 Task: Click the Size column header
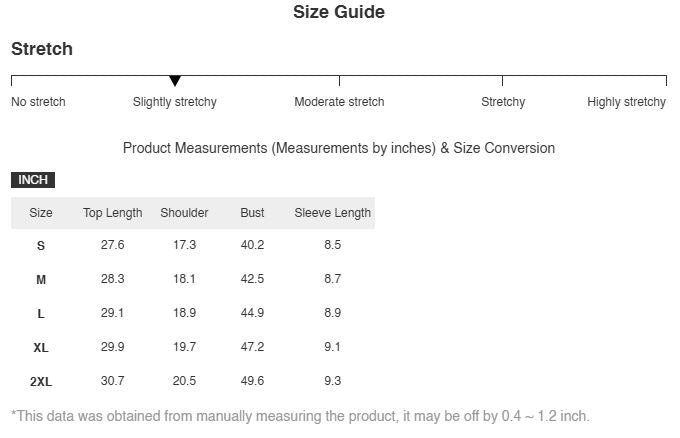pos(41,213)
